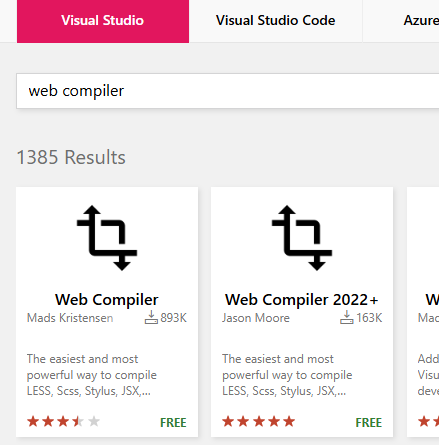The height and width of the screenshot is (445, 439).
Task: Open the Visual Studio Code tab
Action: (275, 21)
